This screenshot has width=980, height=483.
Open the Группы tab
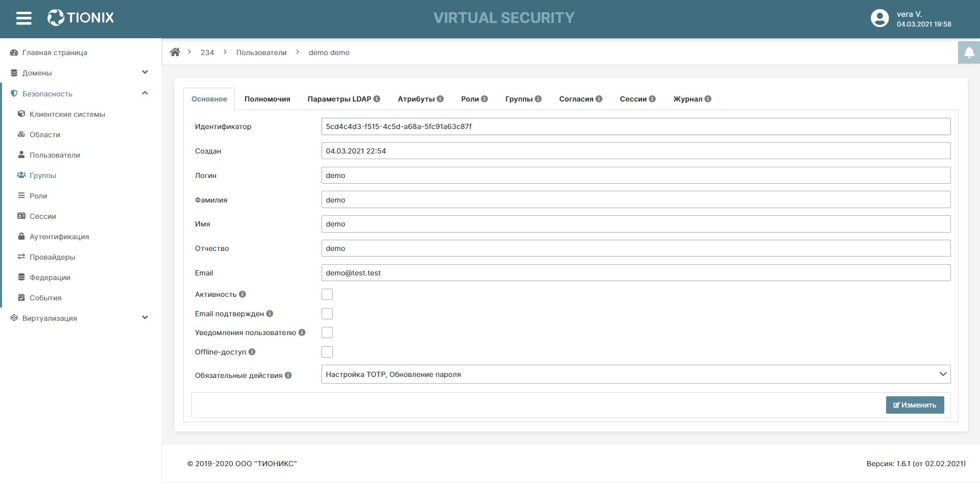523,99
